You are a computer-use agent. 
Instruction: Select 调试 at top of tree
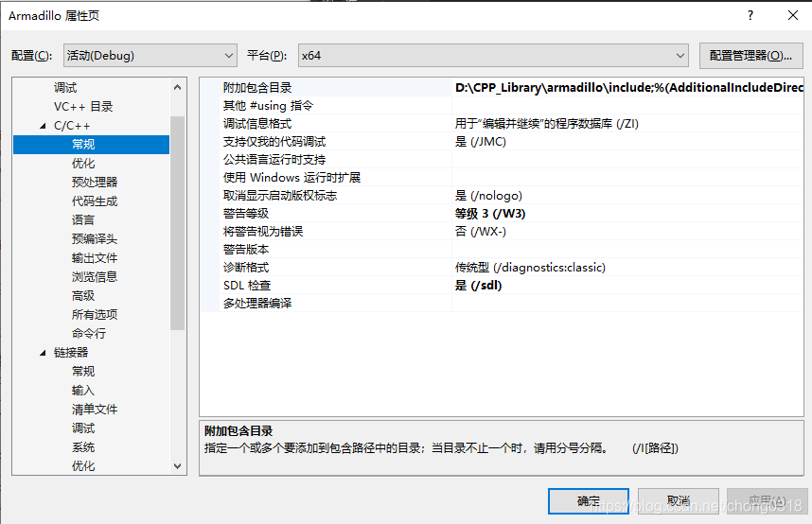pyautogui.click(x=65, y=88)
